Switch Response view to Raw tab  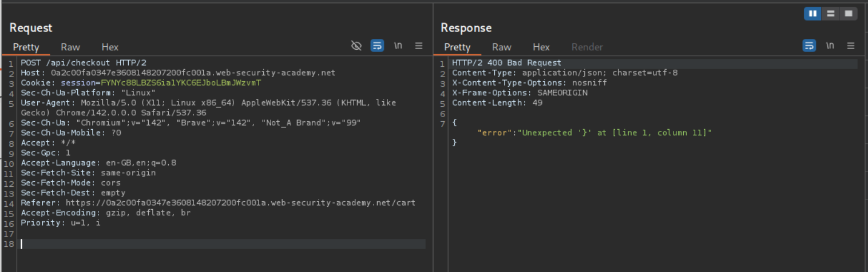pos(502,47)
